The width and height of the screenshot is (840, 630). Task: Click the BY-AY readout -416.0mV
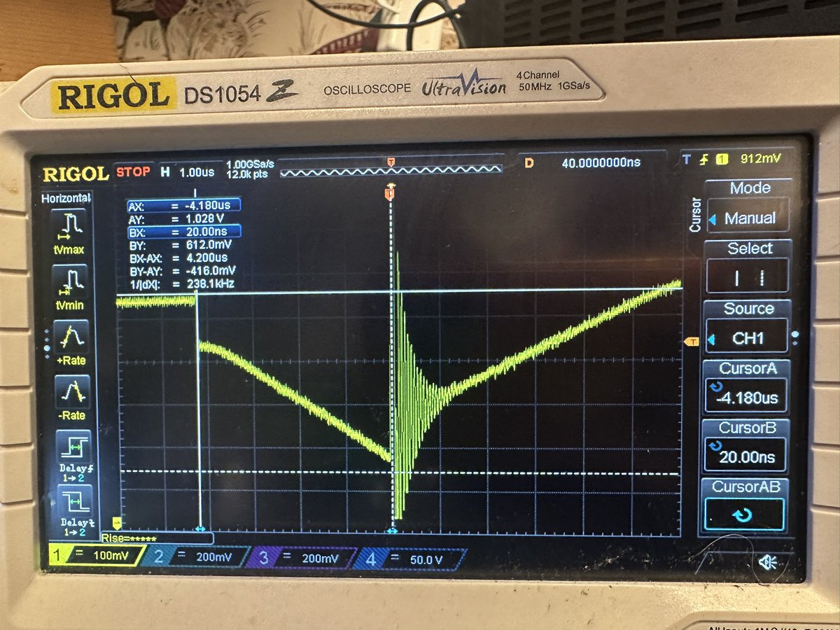tap(181, 271)
